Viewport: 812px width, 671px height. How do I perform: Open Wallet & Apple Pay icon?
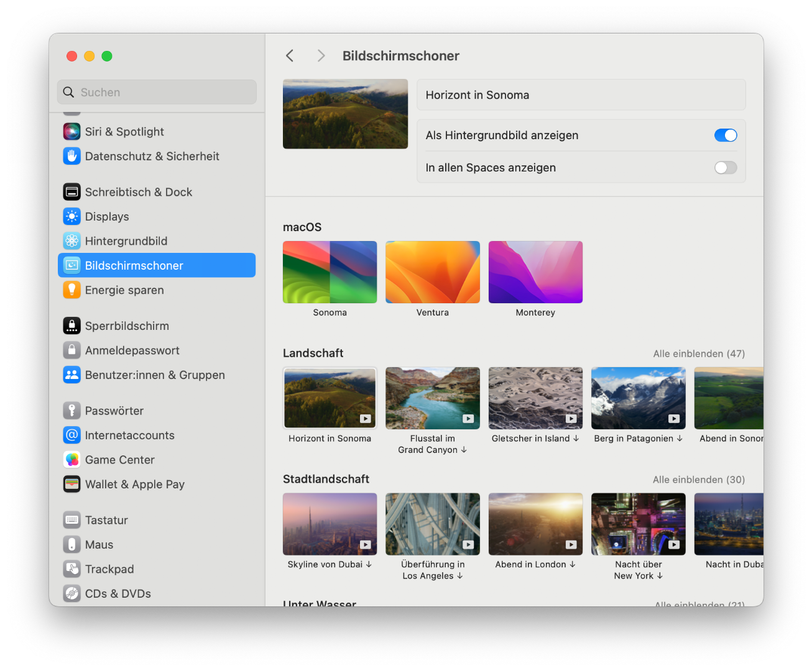click(x=72, y=484)
